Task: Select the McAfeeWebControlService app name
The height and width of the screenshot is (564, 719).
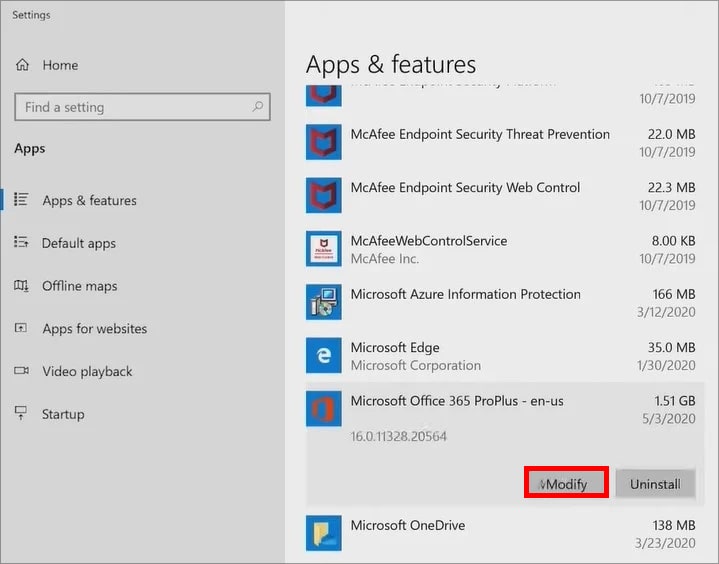Action: (429, 241)
